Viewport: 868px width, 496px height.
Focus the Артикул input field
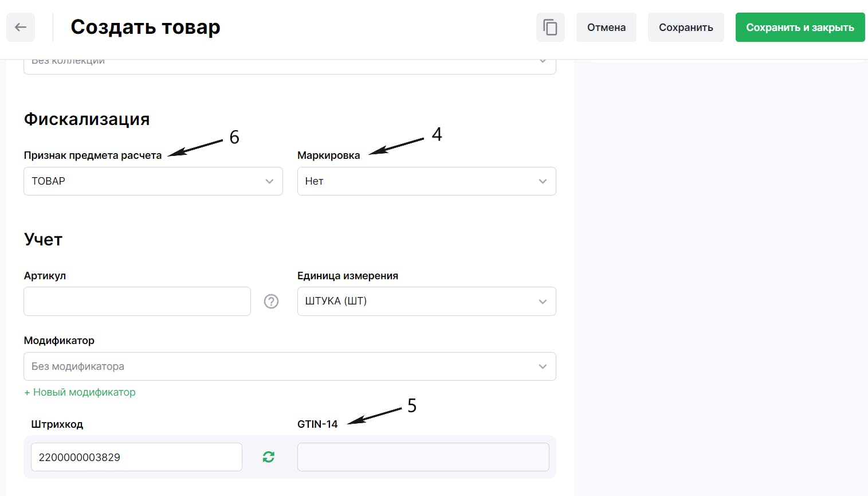click(137, 301)
